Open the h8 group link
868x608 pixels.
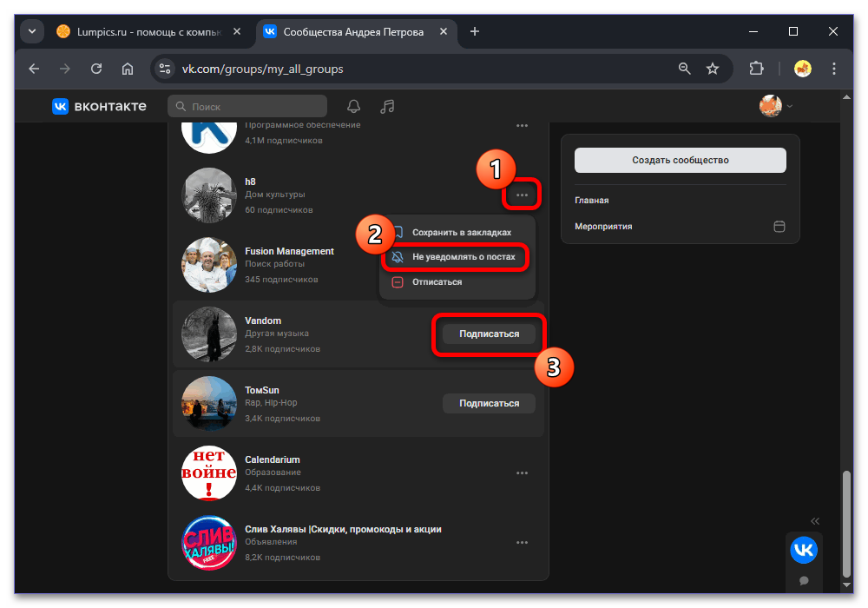pyautogui.click(x=250, y=182)
